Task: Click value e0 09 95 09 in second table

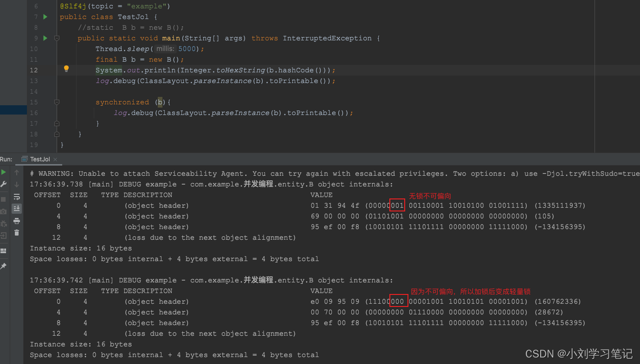Action: click(x=335, y=301)
